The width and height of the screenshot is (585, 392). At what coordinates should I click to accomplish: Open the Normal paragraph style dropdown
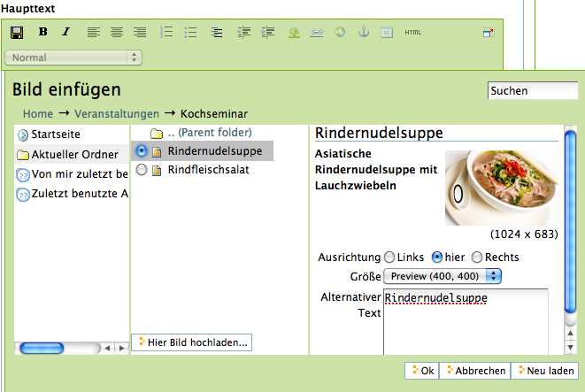[73, 58]
